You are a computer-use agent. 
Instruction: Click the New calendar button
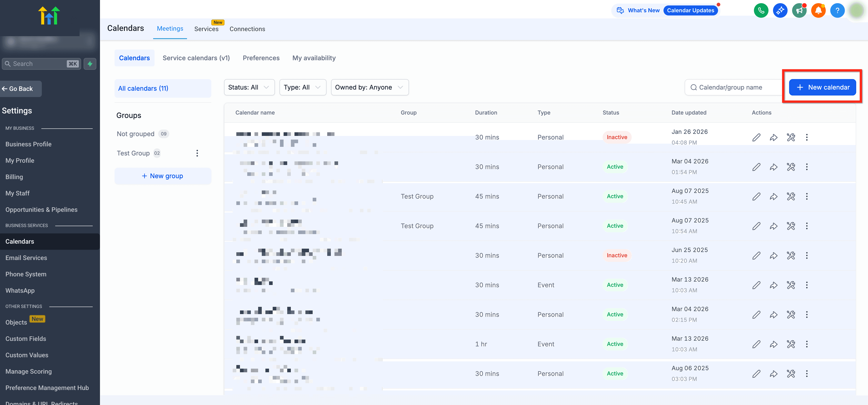click(822, 87)
